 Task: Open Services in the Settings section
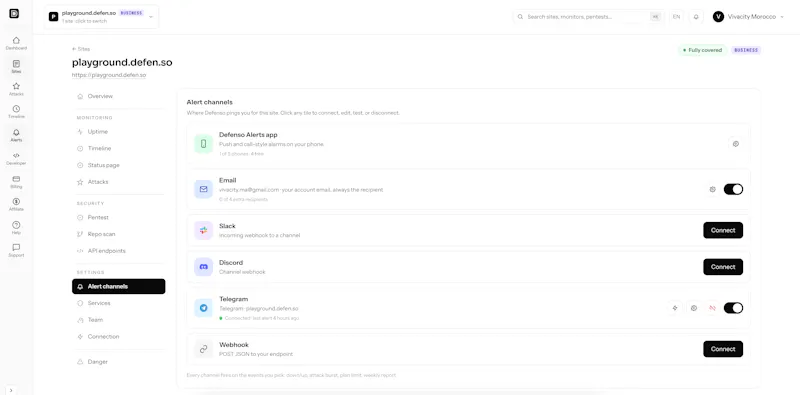(x=118, y=303)
